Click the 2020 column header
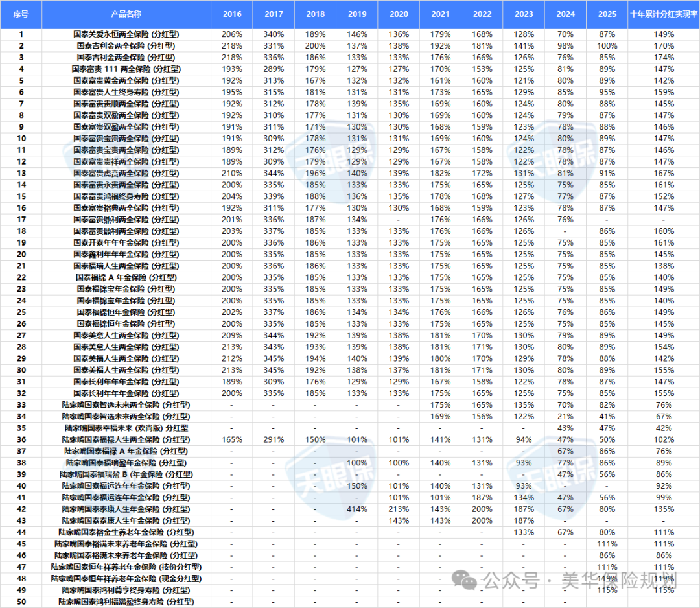 click(x=399, y=14)
